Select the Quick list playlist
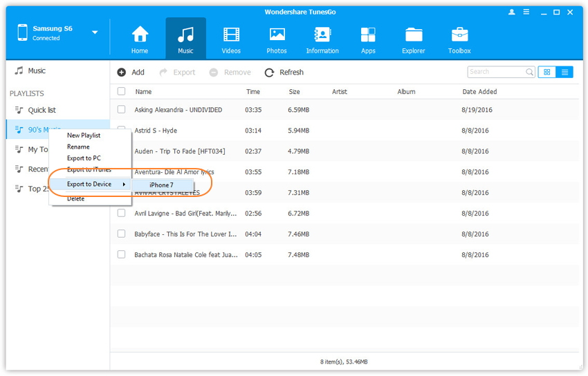The width and height of the screenshot is (588, 376). pos(42,110)
